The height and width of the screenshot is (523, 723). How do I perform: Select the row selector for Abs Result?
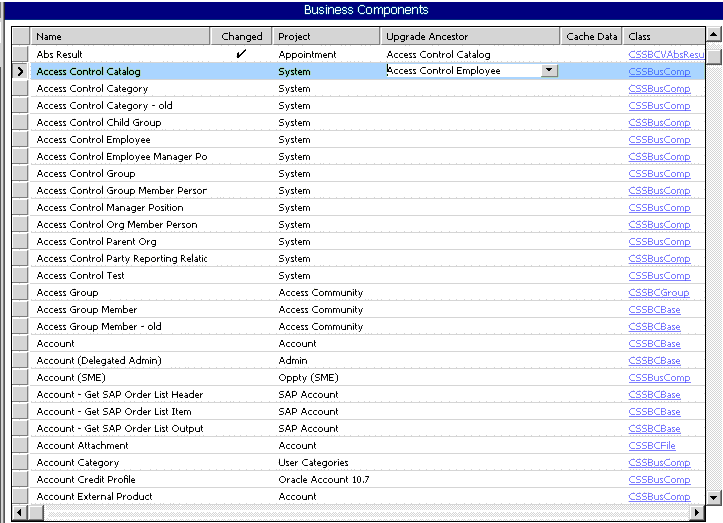click(20, 54)
